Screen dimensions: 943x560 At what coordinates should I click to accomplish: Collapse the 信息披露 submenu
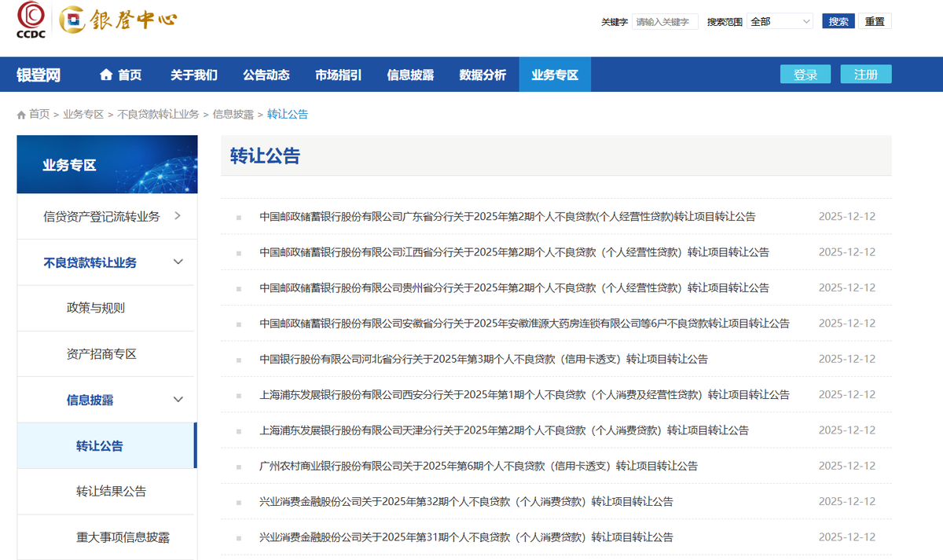(x=178, y=400)
